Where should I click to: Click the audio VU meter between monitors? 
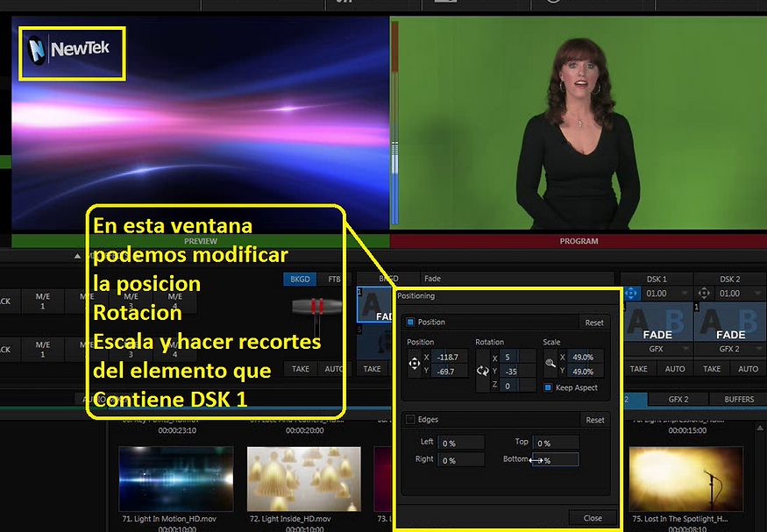pos(394,124)
